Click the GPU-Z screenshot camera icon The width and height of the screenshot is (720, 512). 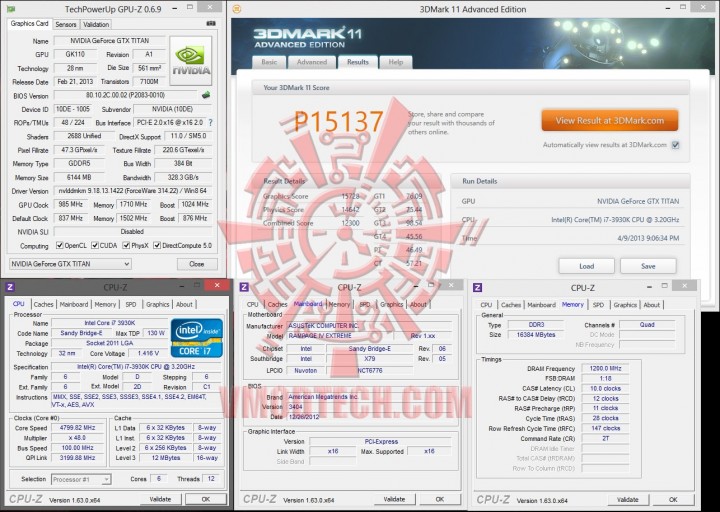211,23
